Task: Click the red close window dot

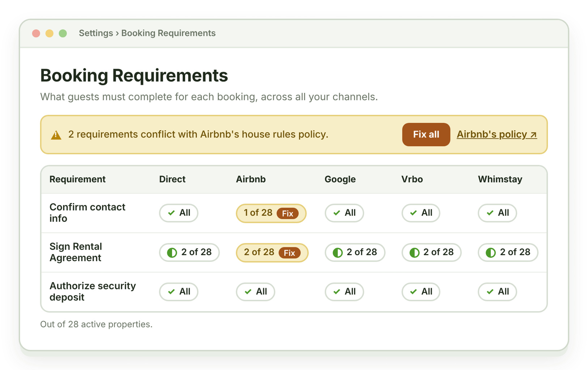Action: click(36, 33)
